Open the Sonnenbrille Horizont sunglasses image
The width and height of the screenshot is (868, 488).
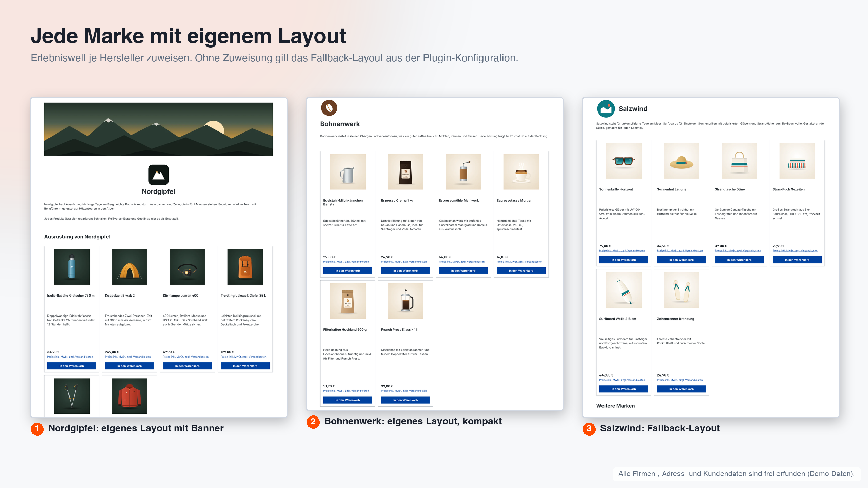coord(624,161)
